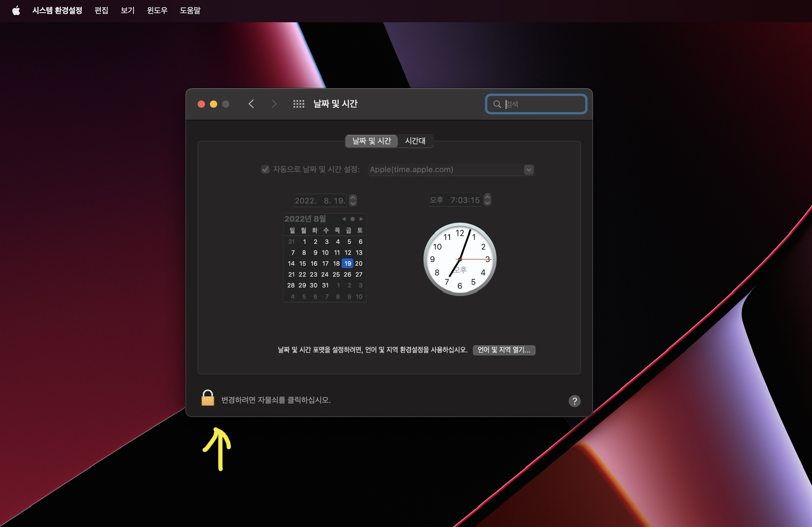Select August 19 on the calendar
The image size is (812, 527).
click(347, 262)
